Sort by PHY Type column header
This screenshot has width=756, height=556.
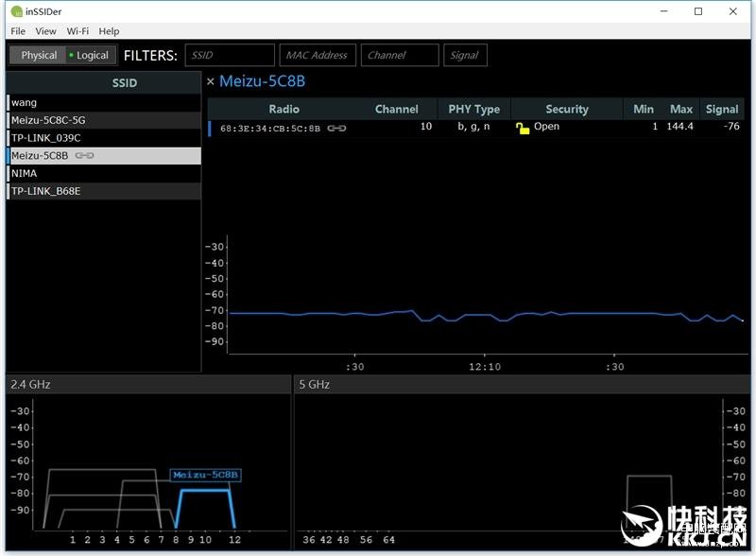(474, 109)
